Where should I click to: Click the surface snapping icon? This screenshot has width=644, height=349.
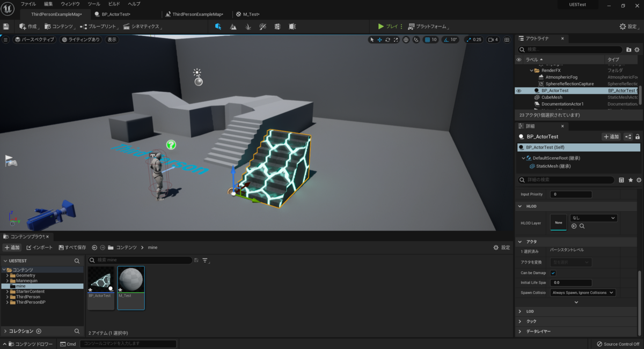(415, 40)
